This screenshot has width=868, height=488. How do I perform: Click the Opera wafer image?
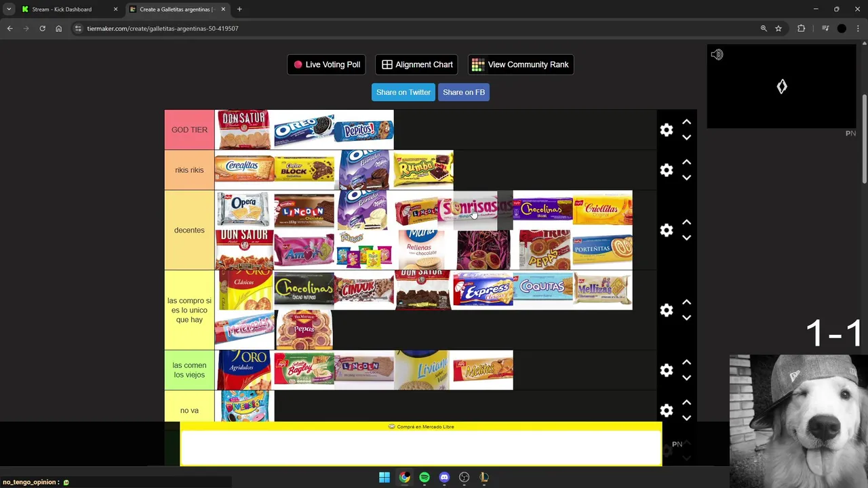(244, 209)
